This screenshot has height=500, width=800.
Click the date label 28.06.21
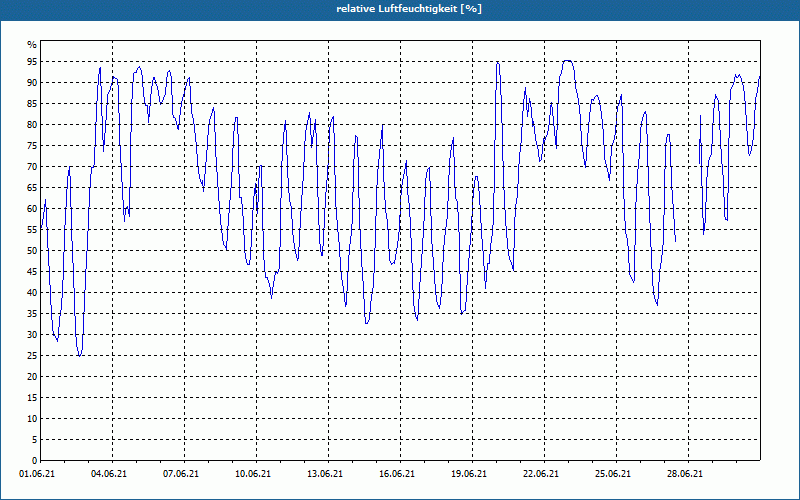click(685, 474)
